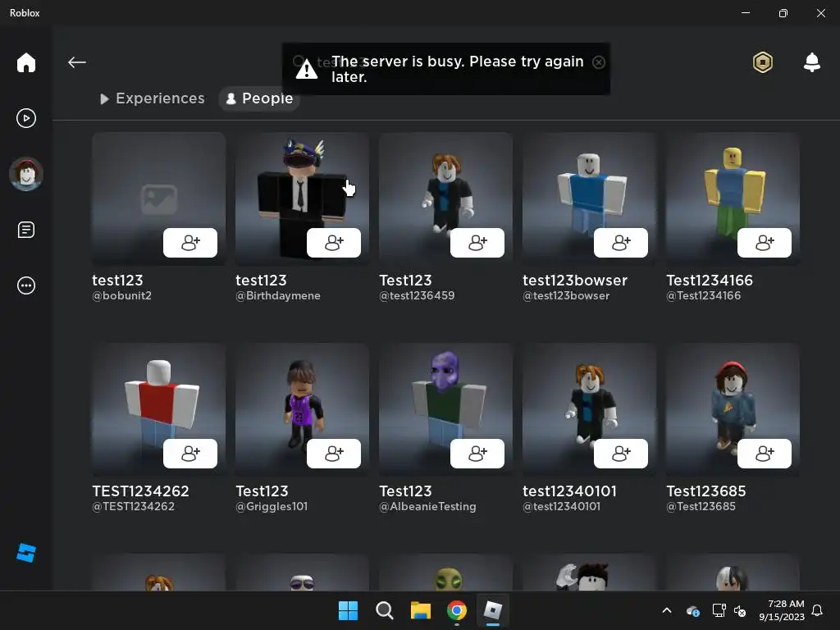
Task: Switch to the Experiences tab
Action: 152,98
